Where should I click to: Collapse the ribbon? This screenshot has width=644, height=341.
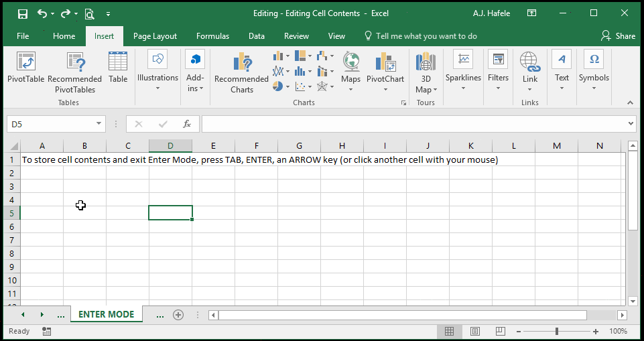[x=631, y=103]
